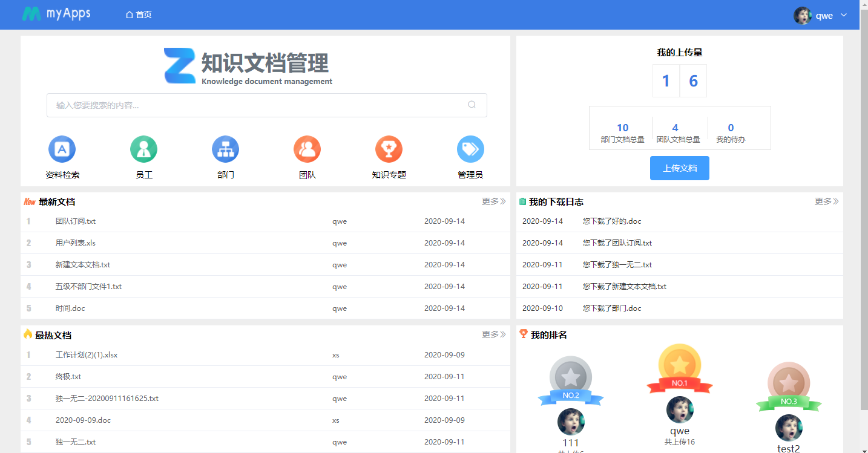This screenshot has height=453, width=868.
Task: Click the 上传文档 upload button
Action: coord(679,168)
